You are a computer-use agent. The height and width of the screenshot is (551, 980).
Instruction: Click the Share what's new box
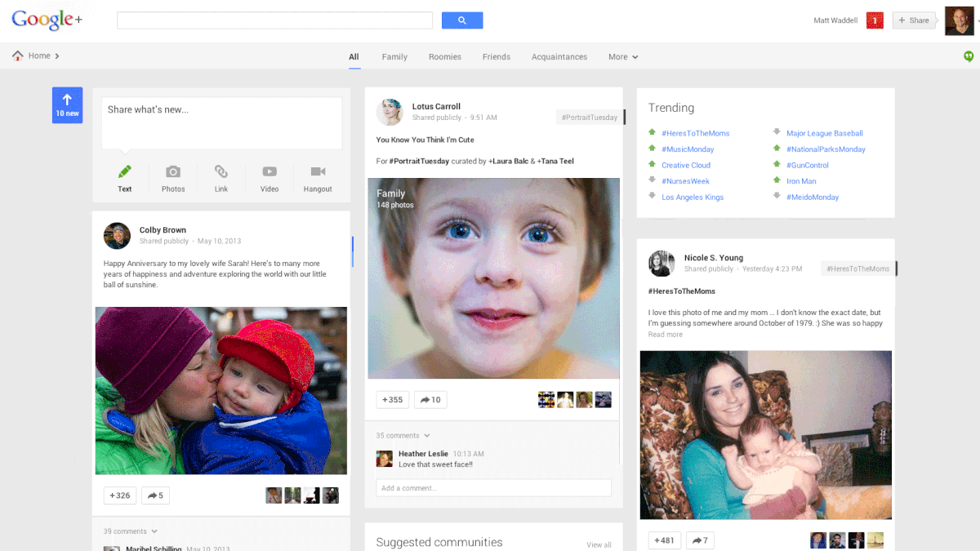click(221, 122)
